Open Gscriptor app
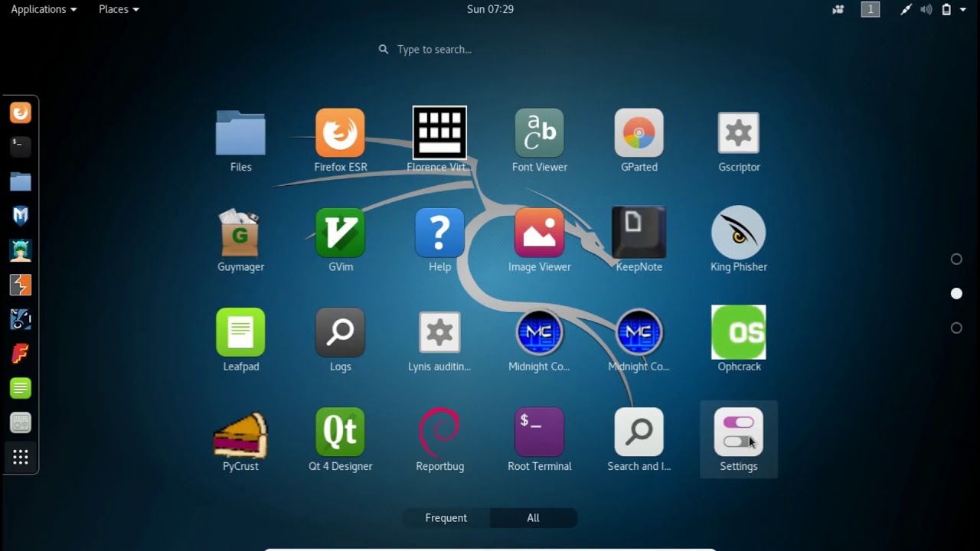The height and width of the screenshot is (551, 980). pos(738,141)
